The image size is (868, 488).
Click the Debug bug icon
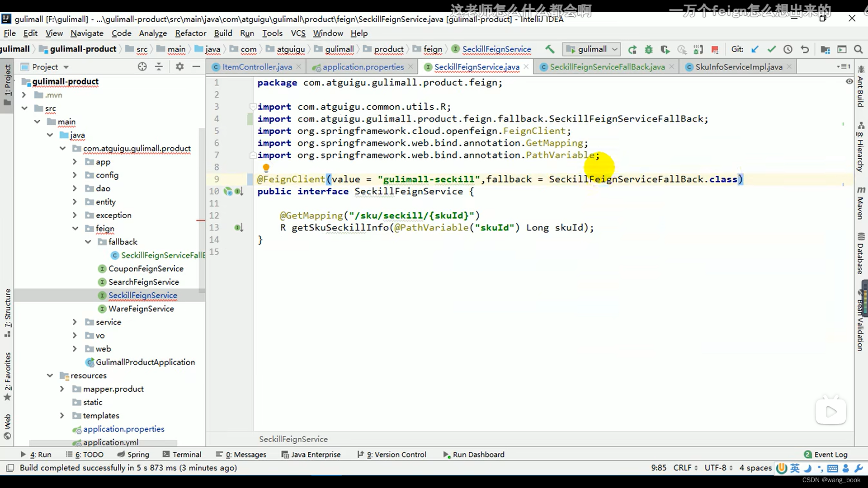[649, 49]
